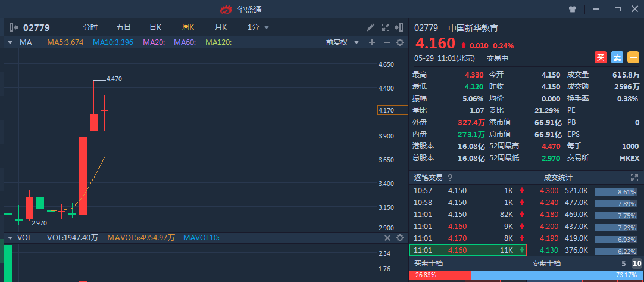Open the skin theme shirt icon
The width and height of the screenshot is (644, 282).
[x=573, y=10]
